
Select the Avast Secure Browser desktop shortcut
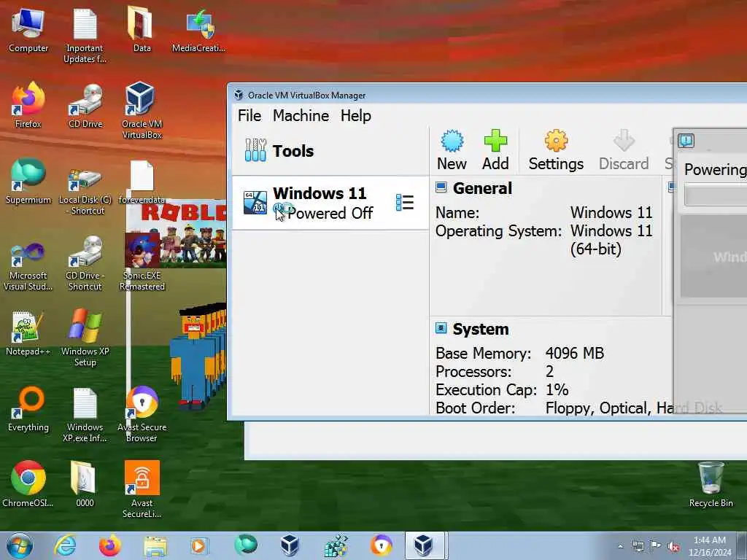(x=142, y=414)
